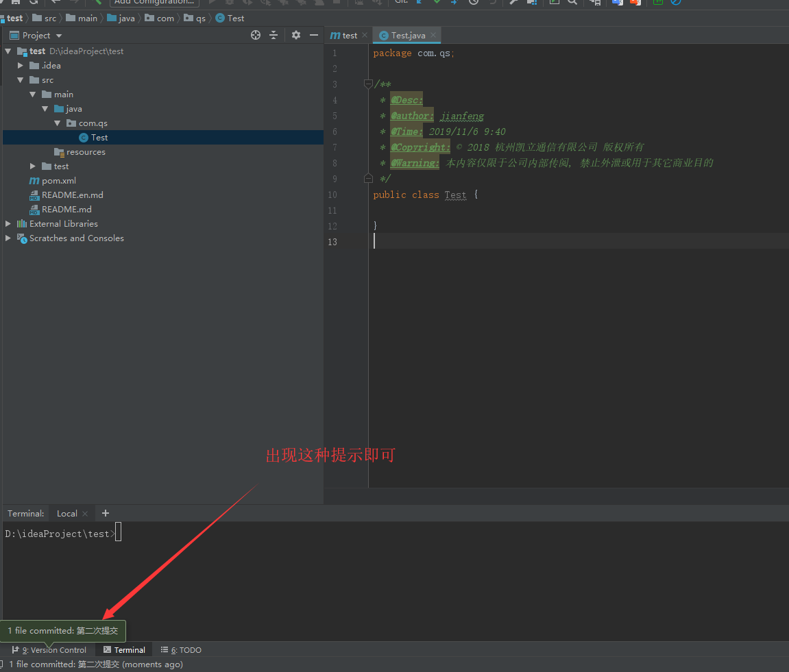Click 'main' breadcrumb in navigation bar

[82, 18]
